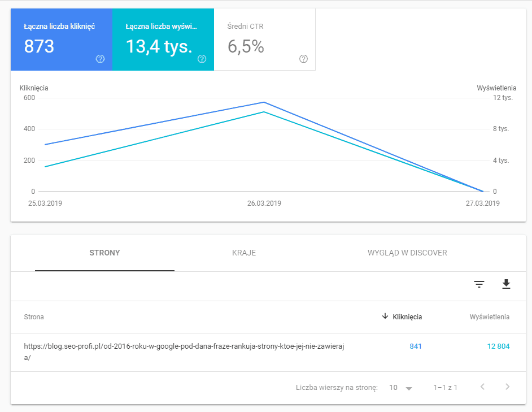Go to next page arrow
This screenshot has height=412, width=532.
coord(507,387)
